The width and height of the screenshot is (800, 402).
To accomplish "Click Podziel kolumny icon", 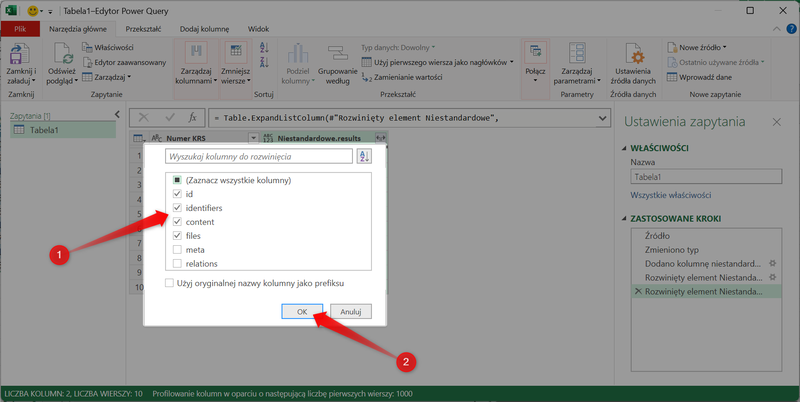I will click(x=298, y=54).
